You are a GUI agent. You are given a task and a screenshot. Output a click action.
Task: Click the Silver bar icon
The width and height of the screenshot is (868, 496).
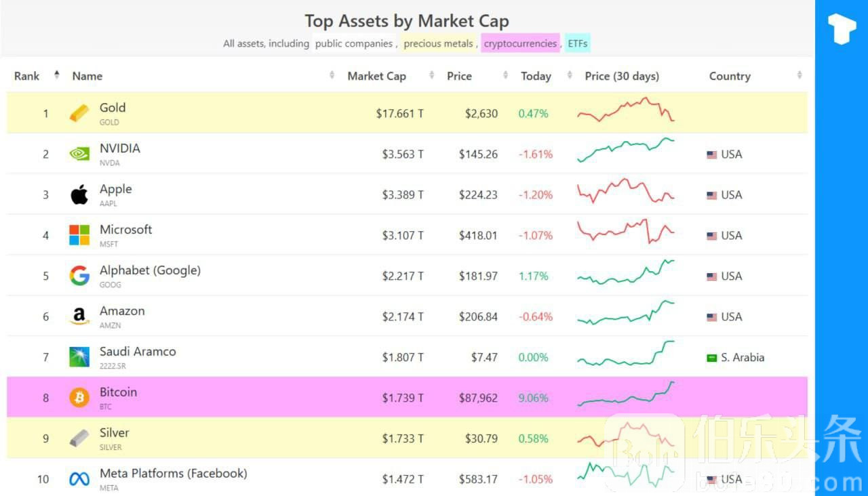click(79, 438)
